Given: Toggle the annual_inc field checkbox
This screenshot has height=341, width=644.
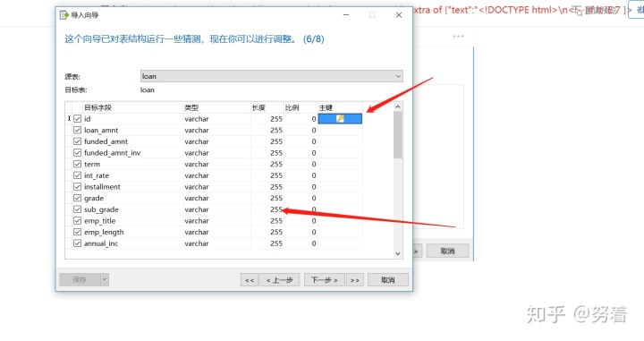Looking at the screenshot, I should [x=77, y=243].
